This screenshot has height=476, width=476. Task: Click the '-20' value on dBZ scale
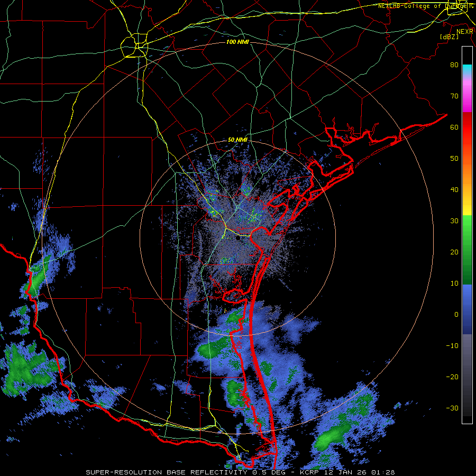(x=452, y=377)
